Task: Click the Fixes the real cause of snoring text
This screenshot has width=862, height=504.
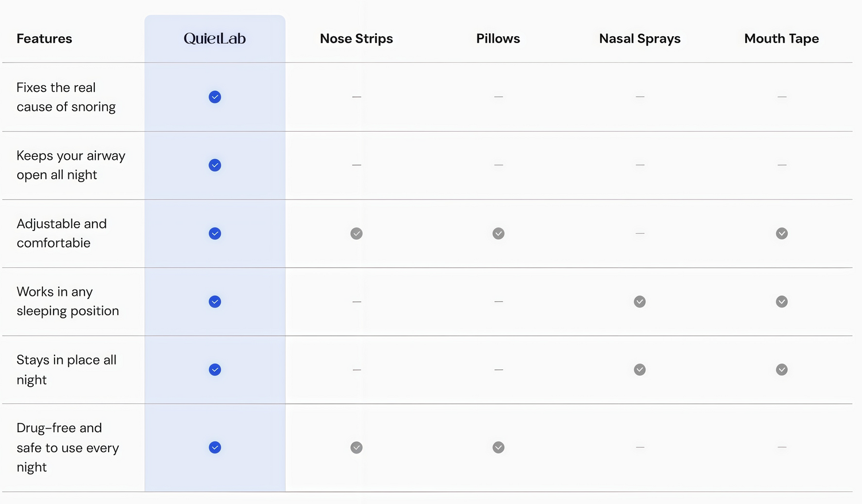Action: (66, 97)
